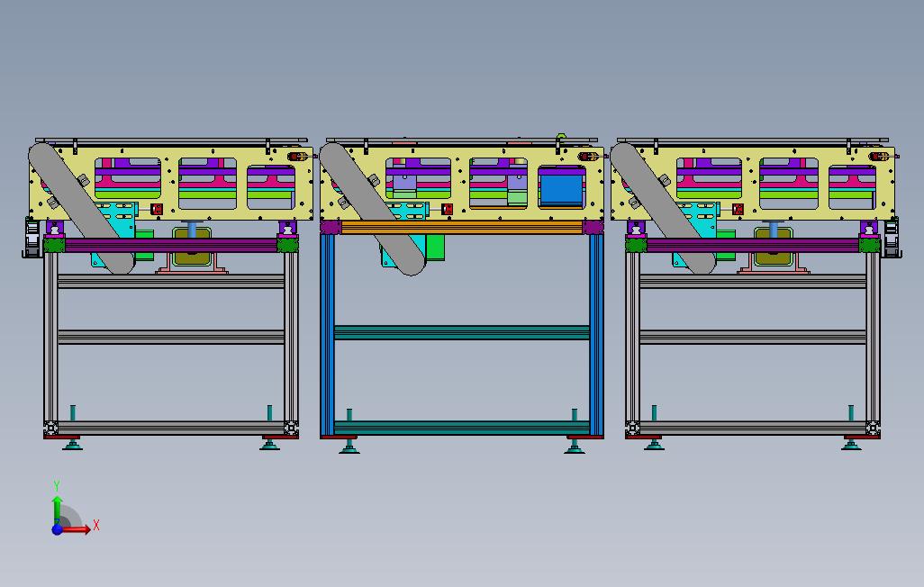
Task: Select the right leveling foot of the middle frame
Action: (x=575, y=446)
